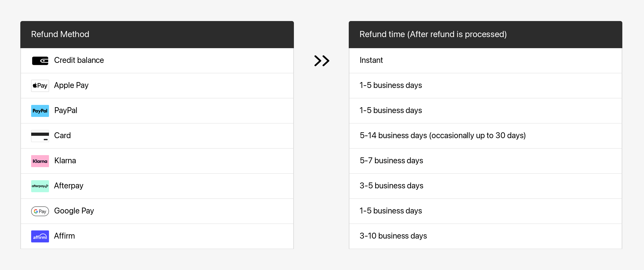Click the Instant refund time cell
This screenshot has height=270, width=644.
tap(371, 60)
